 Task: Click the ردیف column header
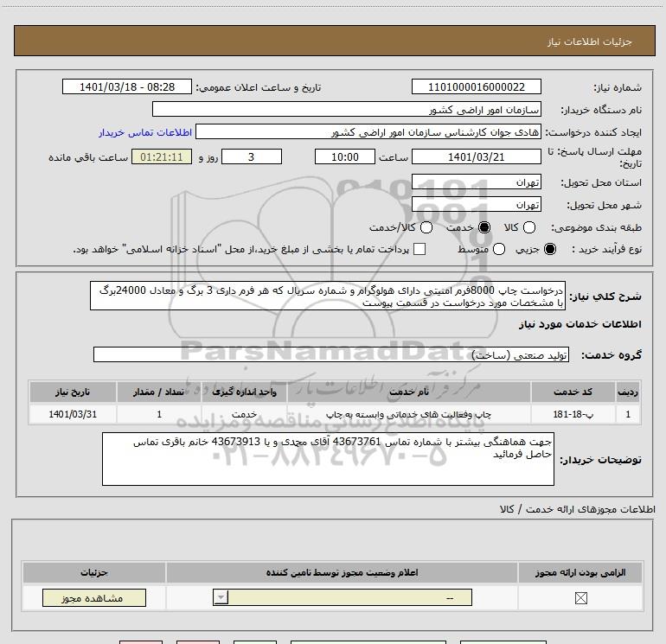pyautogui.click(x=628, y=392)
